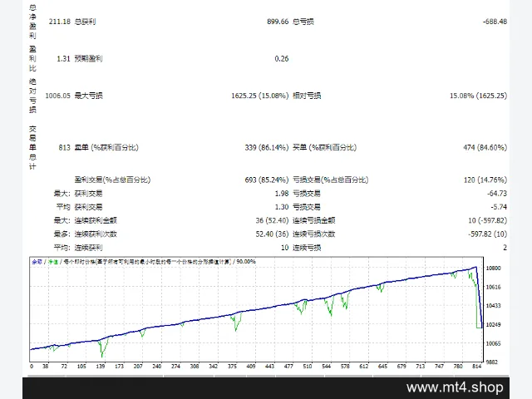Select the 相对亏损 label
This screenshot has width=532, height=399.
pyautogui.click(x=307, y=96)
